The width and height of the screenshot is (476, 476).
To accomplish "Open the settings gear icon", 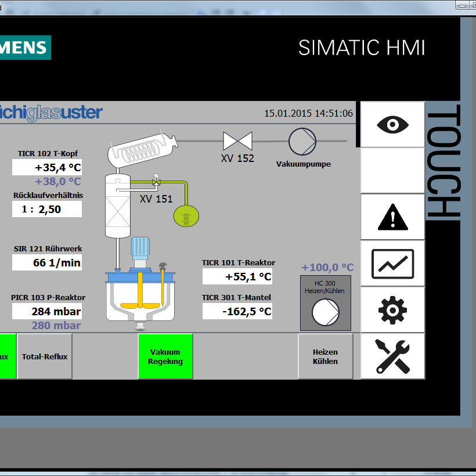I will point(392,310).
